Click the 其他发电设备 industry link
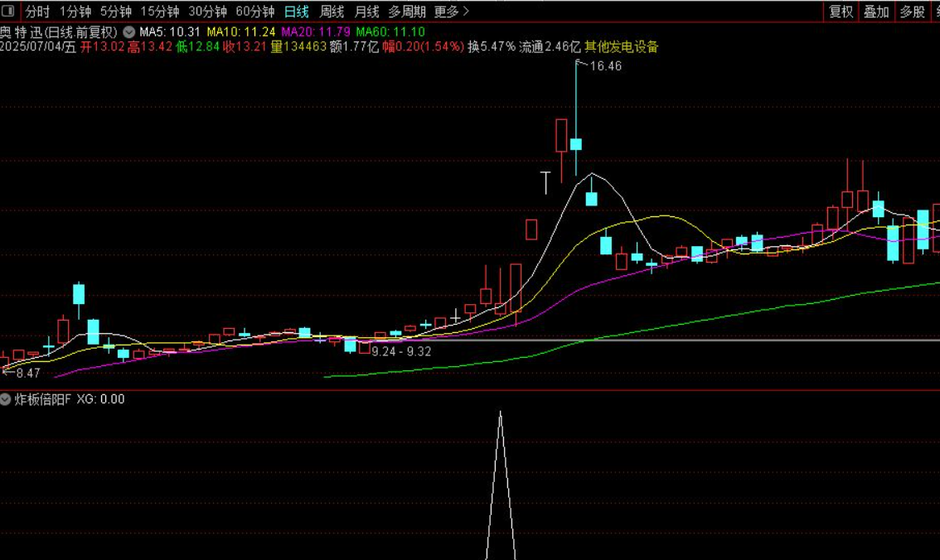The image size is (940, 560). pyautogui.click(x=622, y=47)
